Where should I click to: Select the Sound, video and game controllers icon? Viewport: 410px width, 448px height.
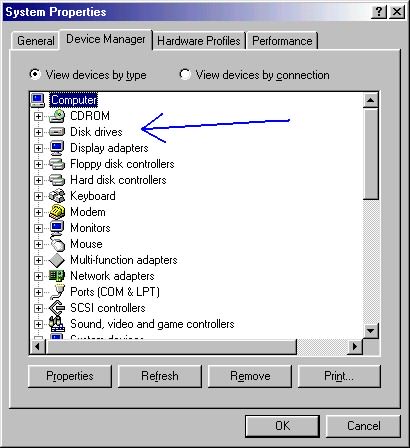tap(57, 324)
